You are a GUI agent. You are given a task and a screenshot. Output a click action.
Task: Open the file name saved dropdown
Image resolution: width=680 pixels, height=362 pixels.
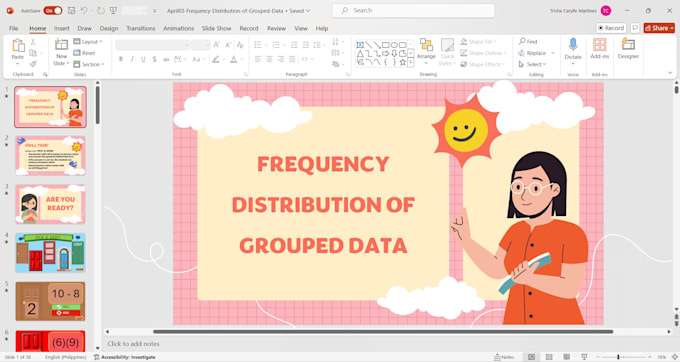[308, 10]
